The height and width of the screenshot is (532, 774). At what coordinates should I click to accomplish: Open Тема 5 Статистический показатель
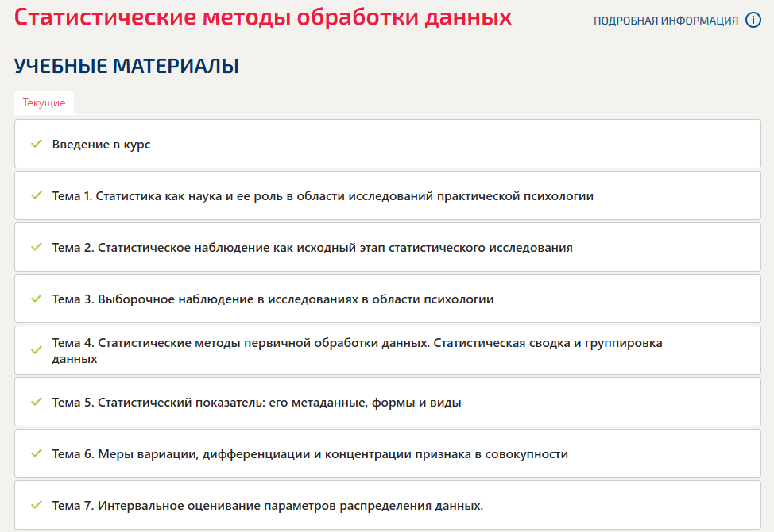pyautogui.click(x=388, y=402)
